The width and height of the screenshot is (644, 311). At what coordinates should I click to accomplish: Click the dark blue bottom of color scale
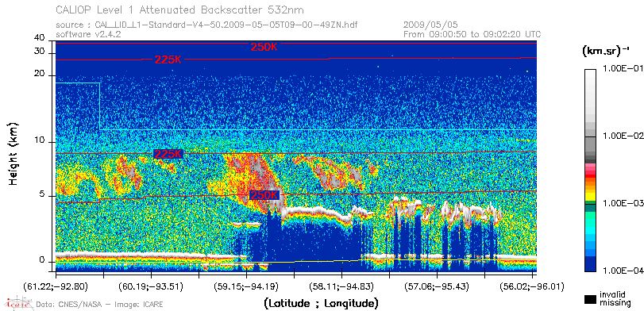[590, 265]
